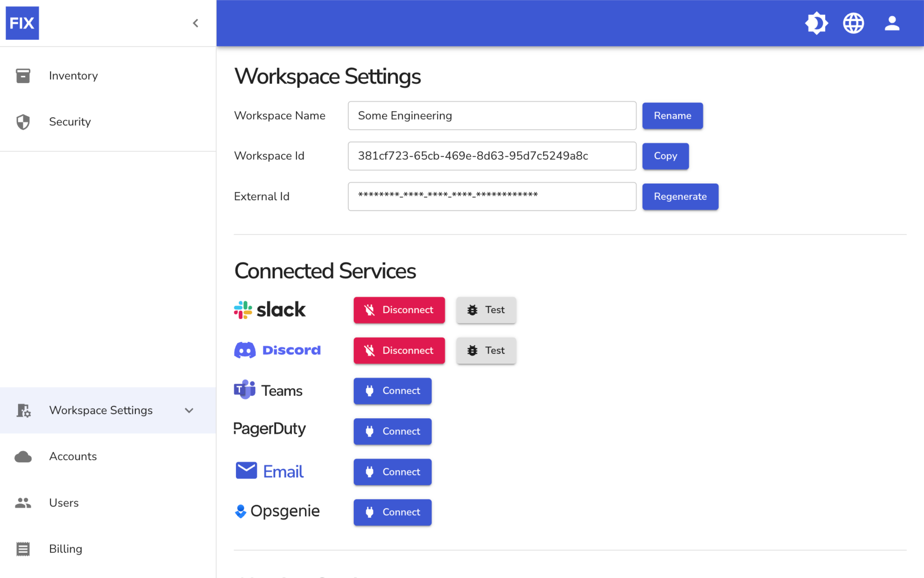Click the FIX logo icon
This screenshot has height=578, width=924.
(x=22, y=23)
